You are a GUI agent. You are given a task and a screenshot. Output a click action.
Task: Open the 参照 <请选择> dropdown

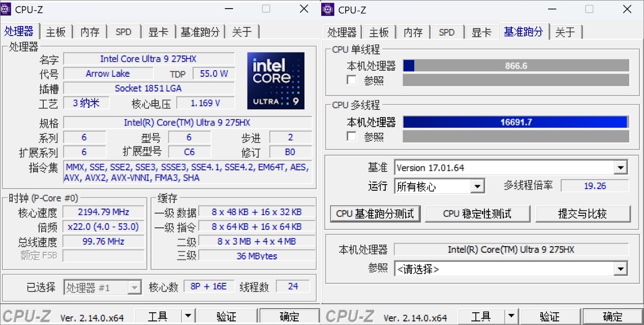tap(621, 269)
